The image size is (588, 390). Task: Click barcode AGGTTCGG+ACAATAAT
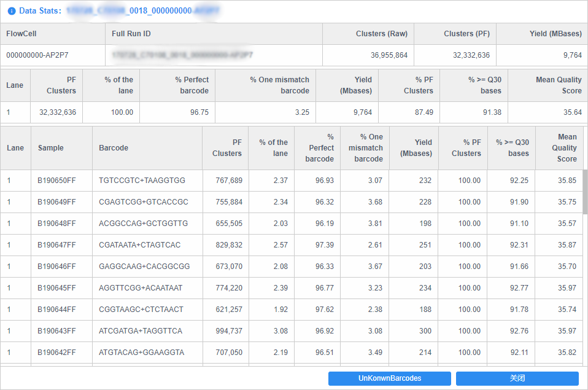141,288
